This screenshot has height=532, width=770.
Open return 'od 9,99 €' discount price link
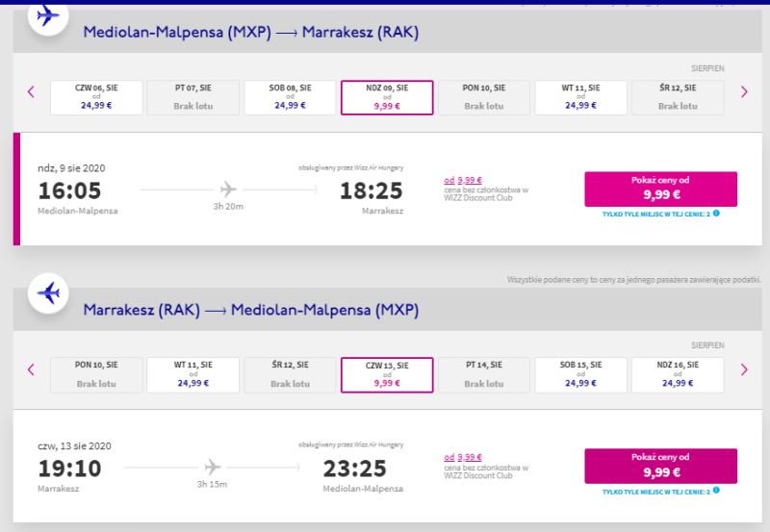click(x=463, y=457)
